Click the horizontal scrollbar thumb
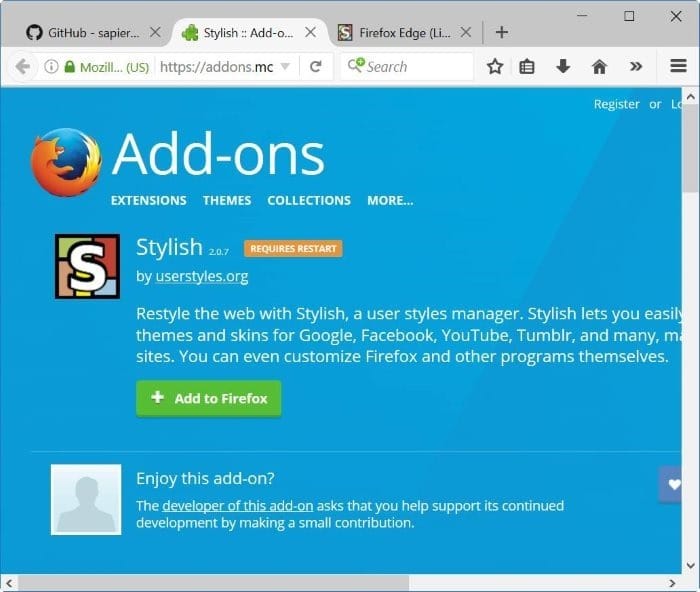 (213, 583)
